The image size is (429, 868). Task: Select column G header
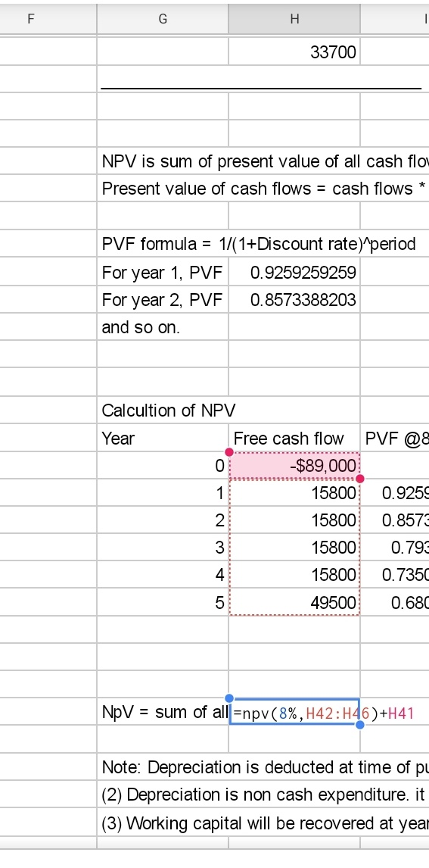(163, 19)
